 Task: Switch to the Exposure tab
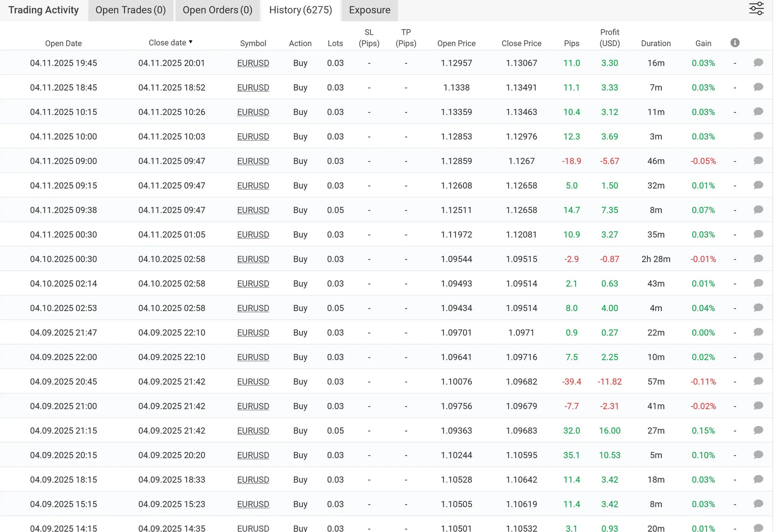click(370, 10)
